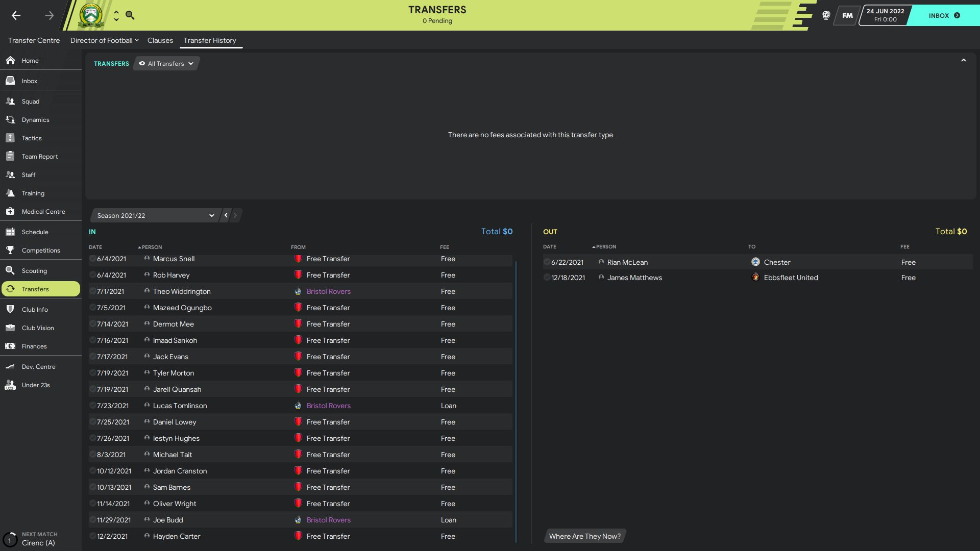
Task: Click the Scouting magnifier icon
Action: pyautogui.click(x=10, y=270)
